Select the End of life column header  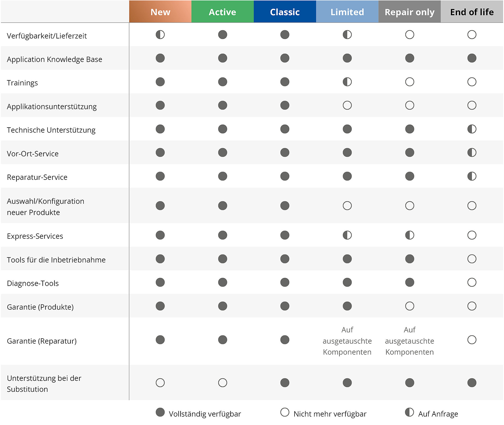pyautogui.click(x=472, y=12)
